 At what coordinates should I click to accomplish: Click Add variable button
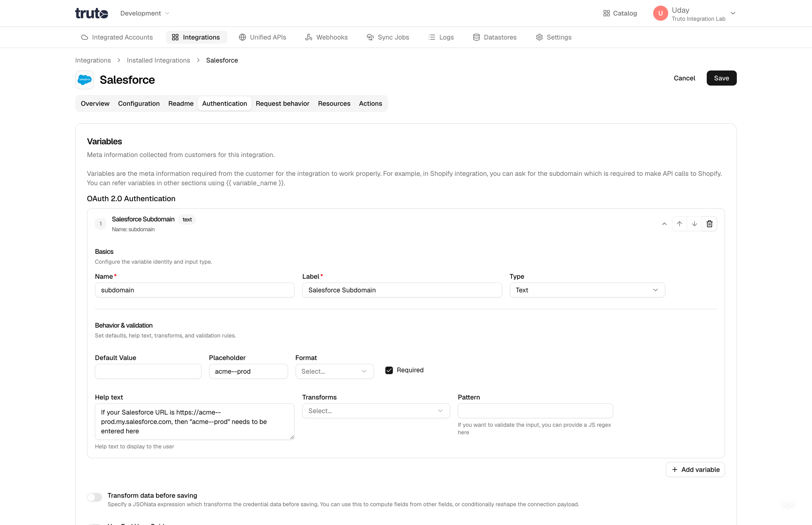coord(695,469)
